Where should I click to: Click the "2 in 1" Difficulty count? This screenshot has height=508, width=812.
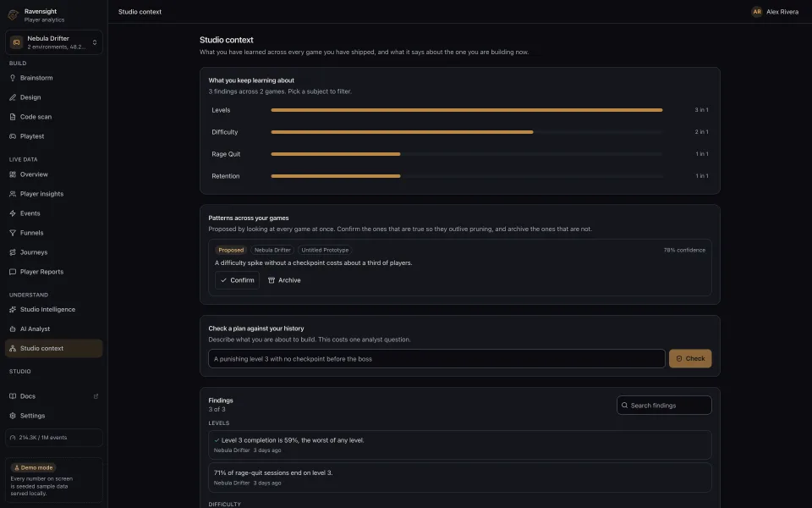click(x=701, y=132)
